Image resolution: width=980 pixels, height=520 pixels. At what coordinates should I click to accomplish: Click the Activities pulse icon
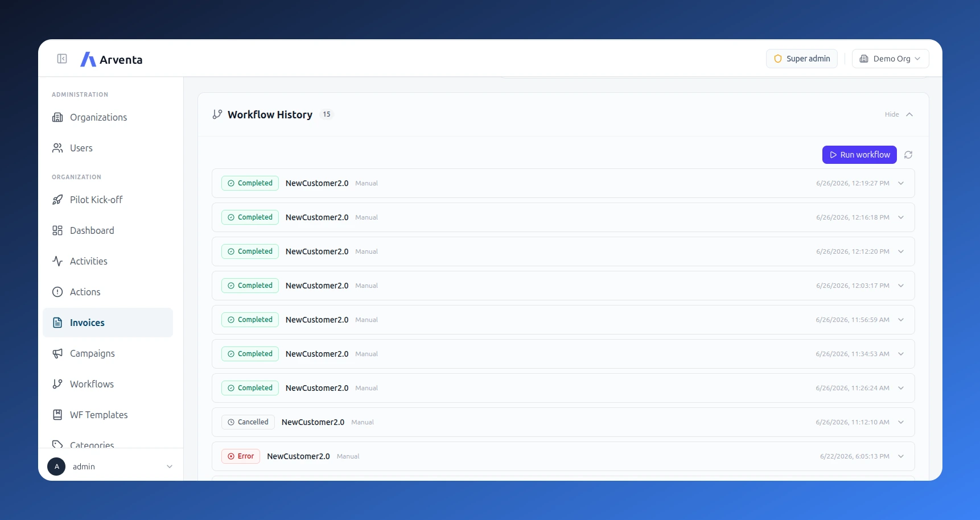[x=57, y=261]
